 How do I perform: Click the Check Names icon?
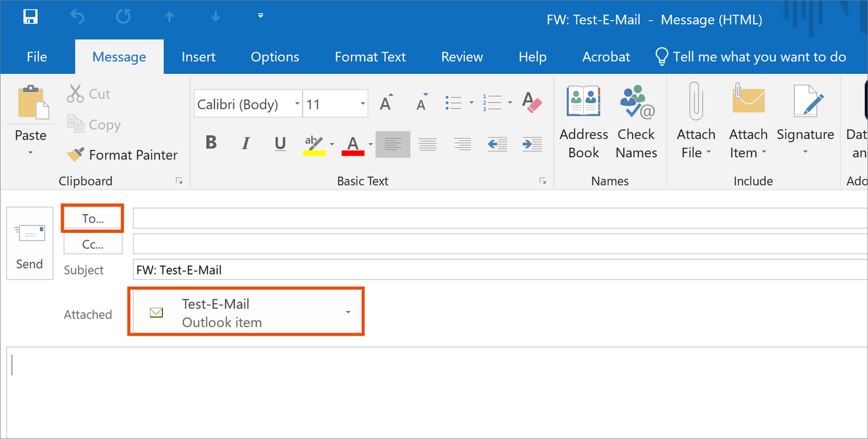pyautogui.click(x=636, y=122)
